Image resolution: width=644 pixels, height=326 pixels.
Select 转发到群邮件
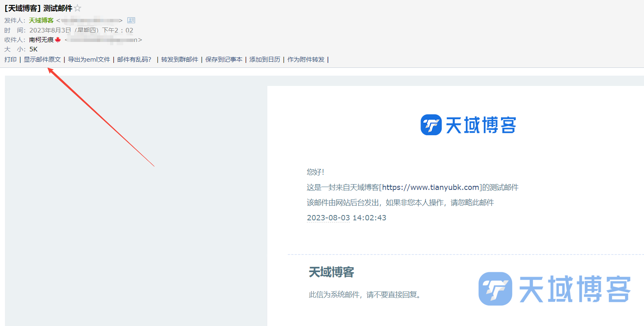(x=180, y=60)
